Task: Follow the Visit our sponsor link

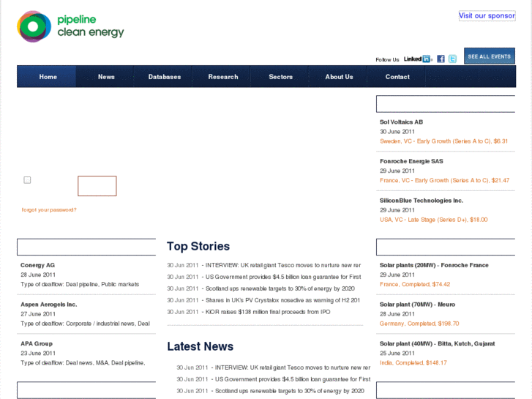Action: click(x=487, y=15)
